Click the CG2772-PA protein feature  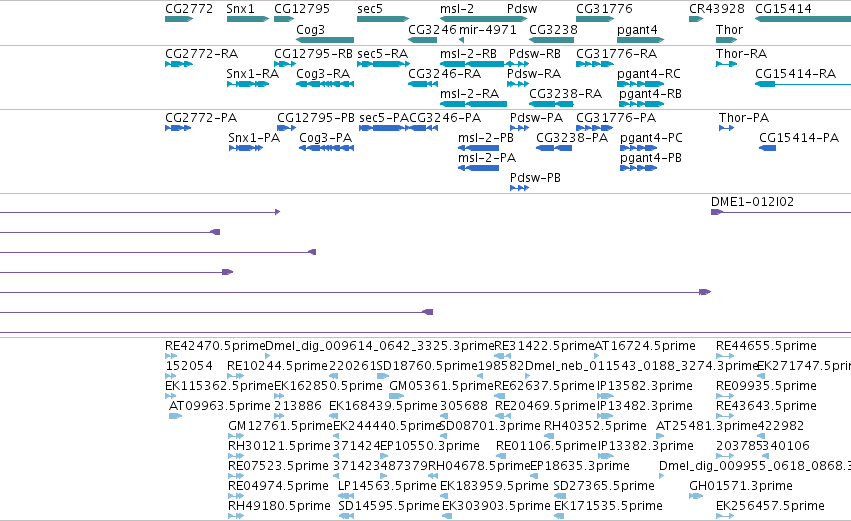[178, 128]
